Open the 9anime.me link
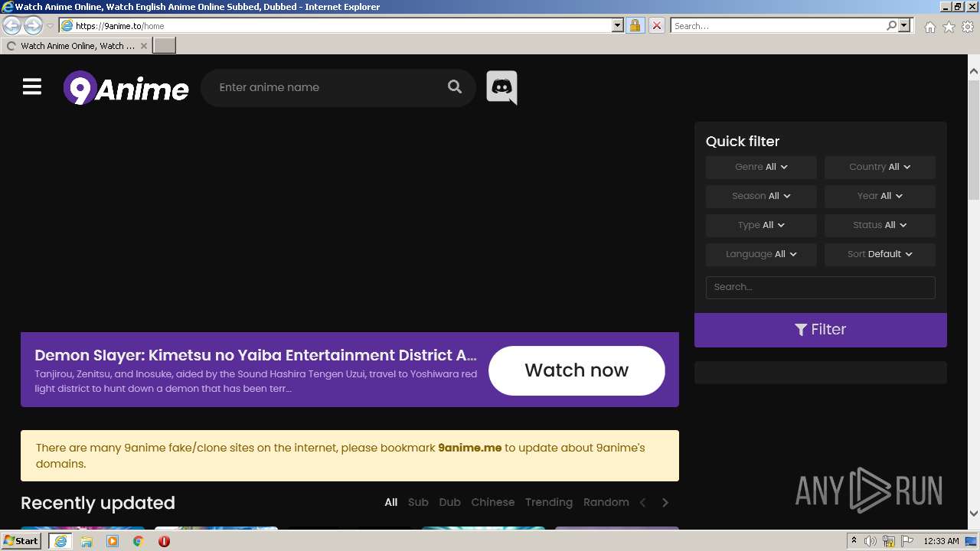The image size is (980, 551). coord(470,448)
